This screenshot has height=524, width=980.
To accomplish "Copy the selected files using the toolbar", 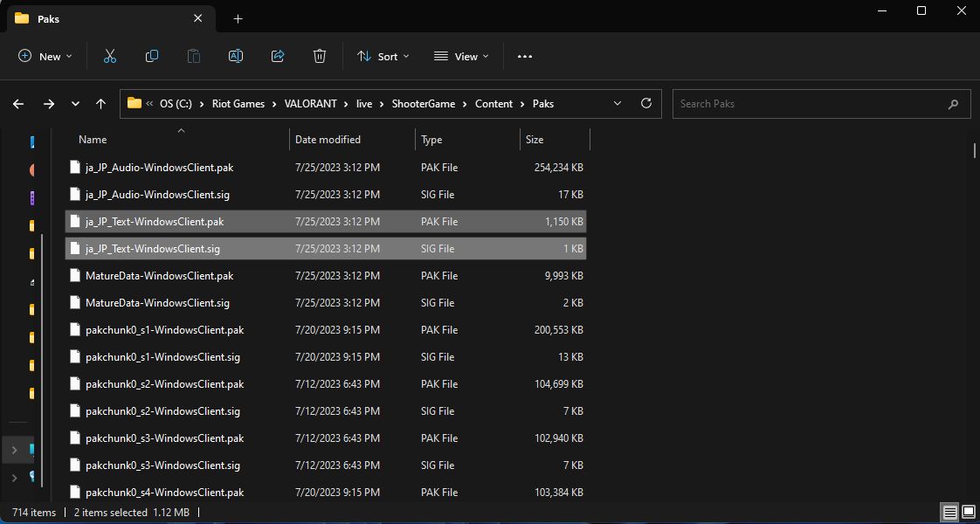I will click(152, 56).
